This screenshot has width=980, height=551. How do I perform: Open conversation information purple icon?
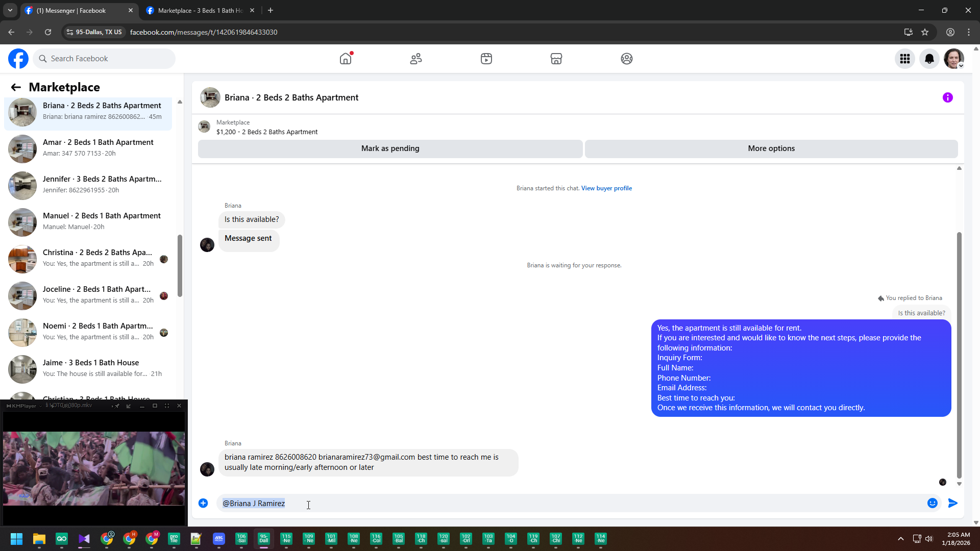(948, 97)
